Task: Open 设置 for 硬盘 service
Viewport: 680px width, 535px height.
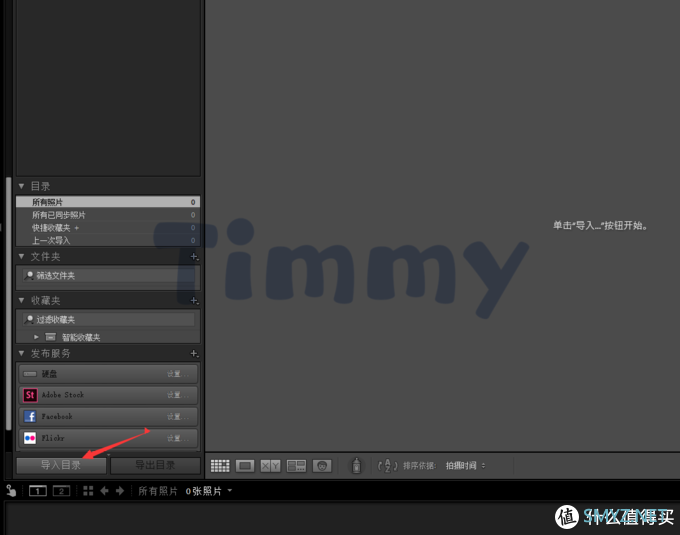Action: 178,374
